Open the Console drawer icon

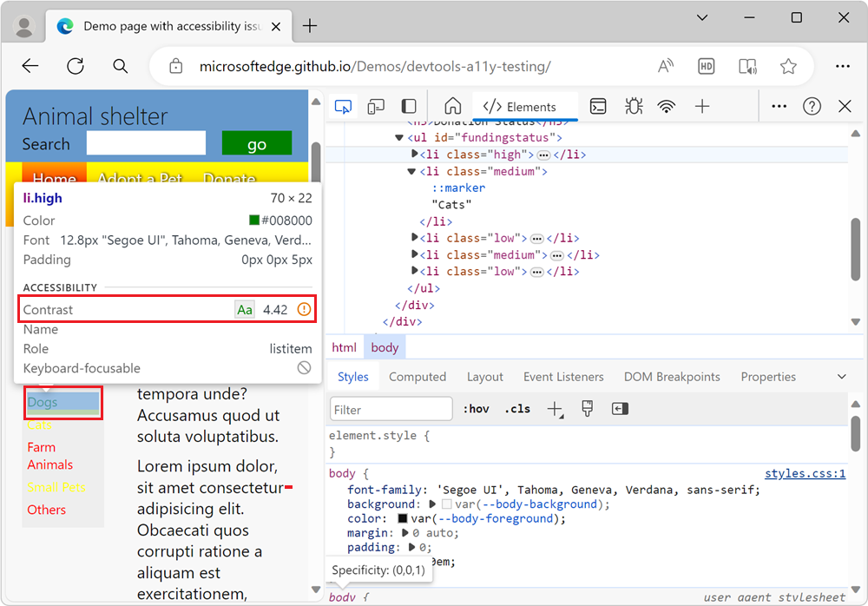point(598,106)
